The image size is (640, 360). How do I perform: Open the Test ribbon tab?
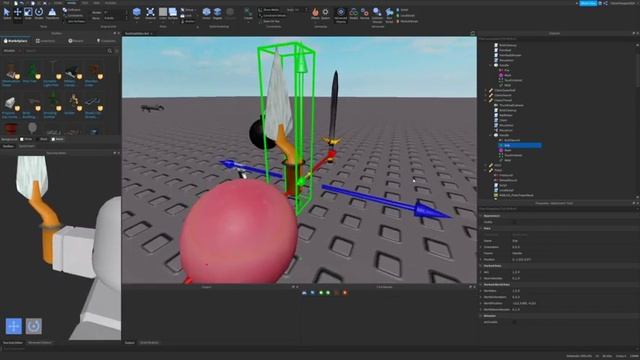coord(85,3)
